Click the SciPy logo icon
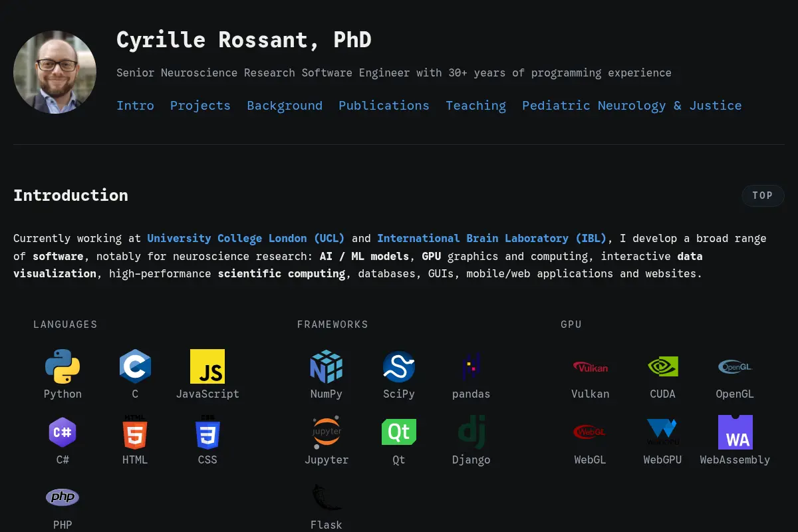Viewport: 798px width, 532px height. pyautogui.click(x=399, y=366)
